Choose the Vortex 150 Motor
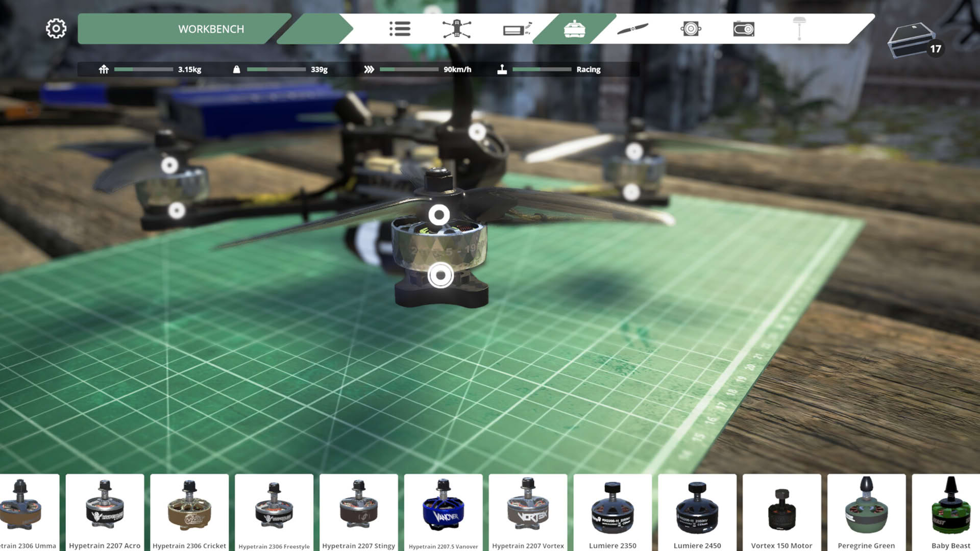This screenshot has width=980, height=551. tap(781, 512)
